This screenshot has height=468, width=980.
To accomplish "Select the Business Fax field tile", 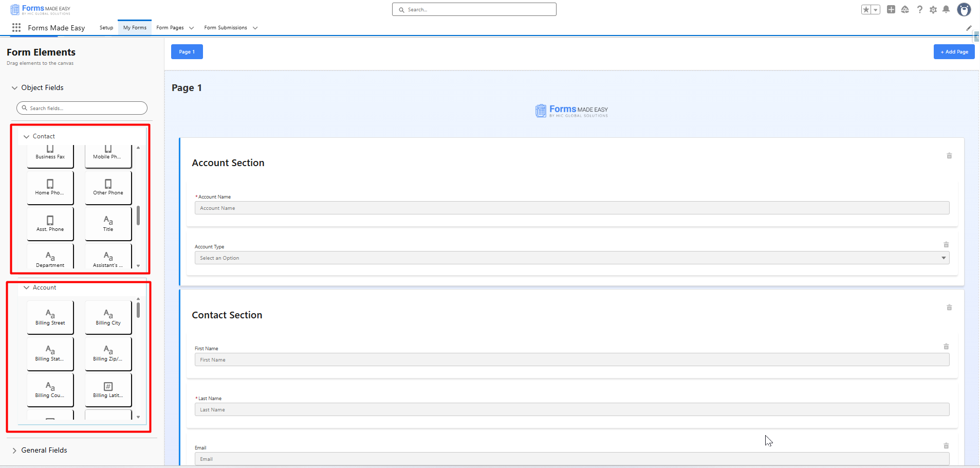I will [50, 156].
